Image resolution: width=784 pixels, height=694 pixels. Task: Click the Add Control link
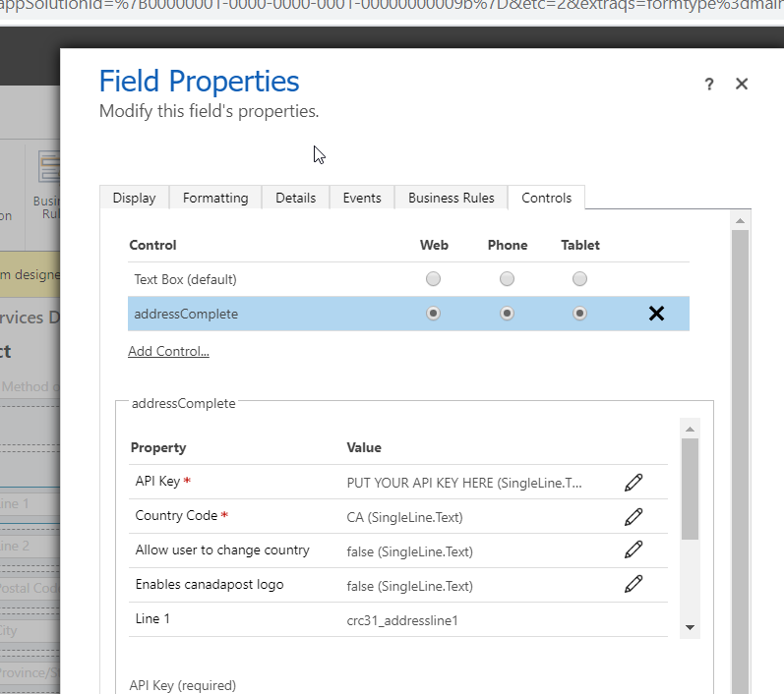click(x=168, y=351)
